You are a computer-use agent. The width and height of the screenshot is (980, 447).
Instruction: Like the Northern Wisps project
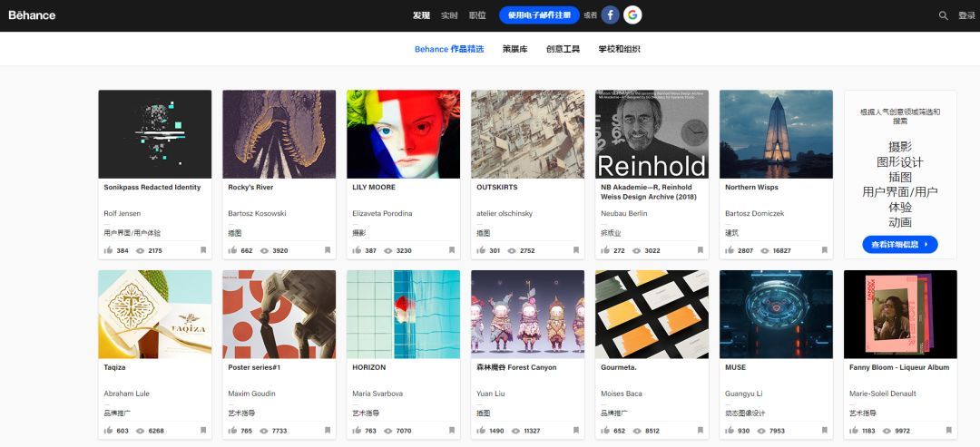(730, 250)
